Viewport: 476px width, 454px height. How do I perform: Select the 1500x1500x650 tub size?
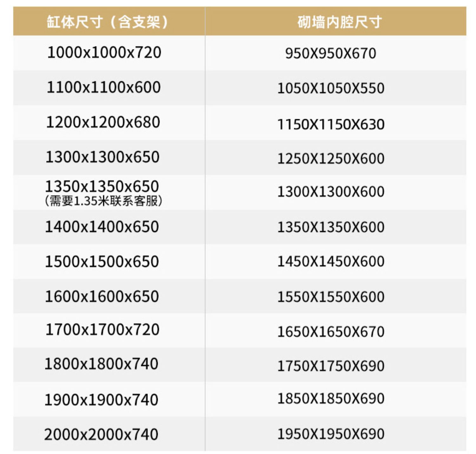[x=102, y=262]
